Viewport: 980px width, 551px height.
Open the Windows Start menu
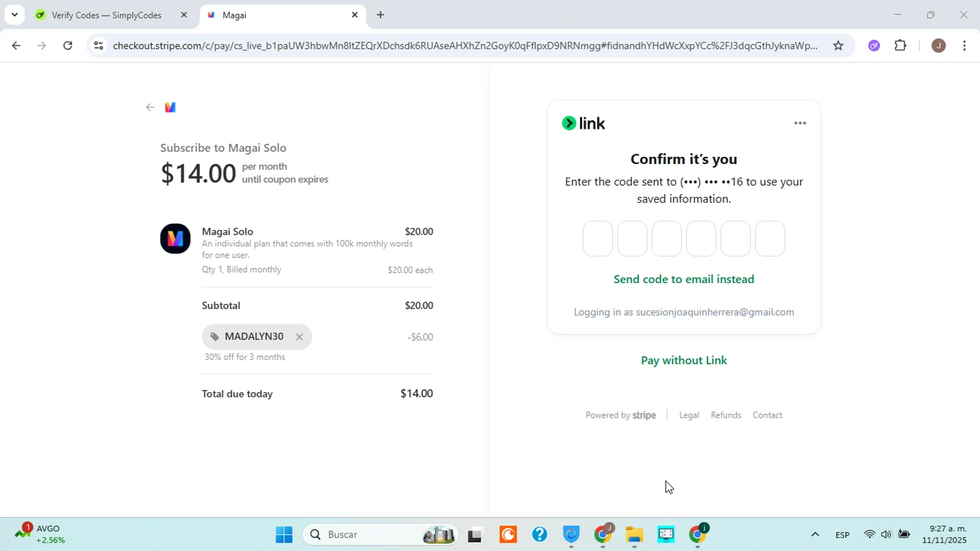point(284,535)
